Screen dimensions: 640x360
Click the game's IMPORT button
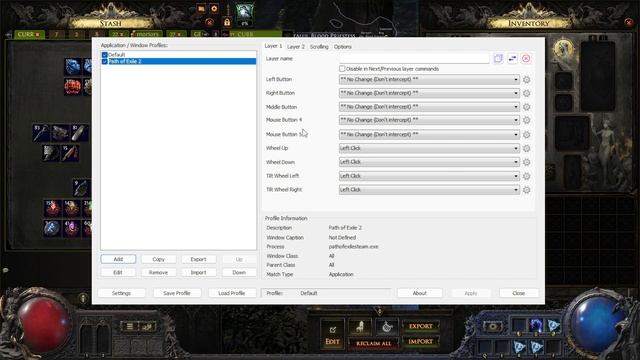[420, 342]
